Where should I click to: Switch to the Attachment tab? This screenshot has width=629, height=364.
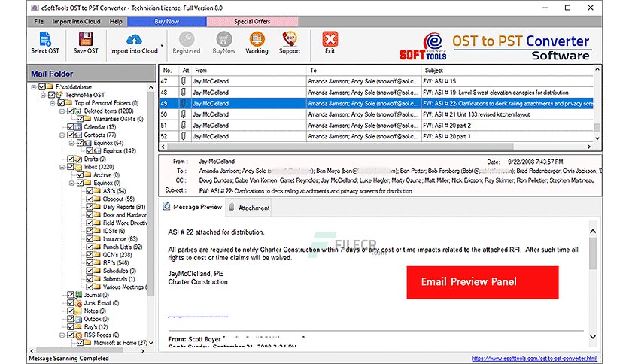click(x=249, y=208)
